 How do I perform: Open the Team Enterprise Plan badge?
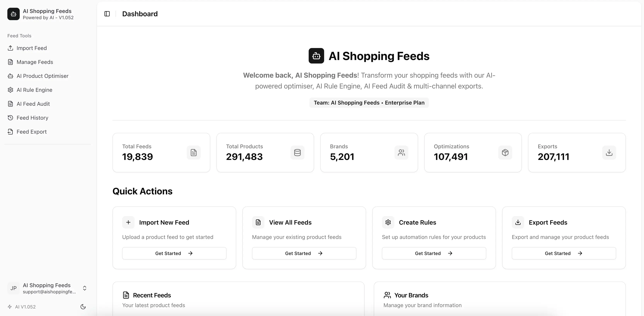coord(369,103)
